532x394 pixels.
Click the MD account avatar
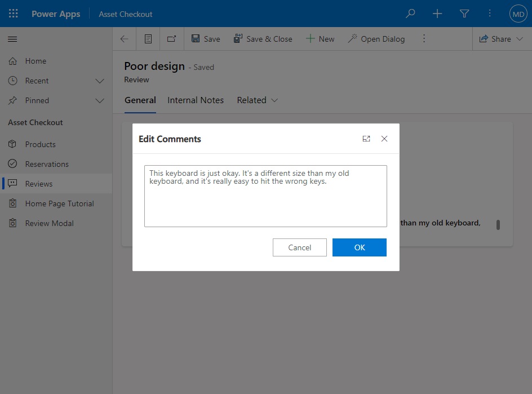(x=518, y=13)
